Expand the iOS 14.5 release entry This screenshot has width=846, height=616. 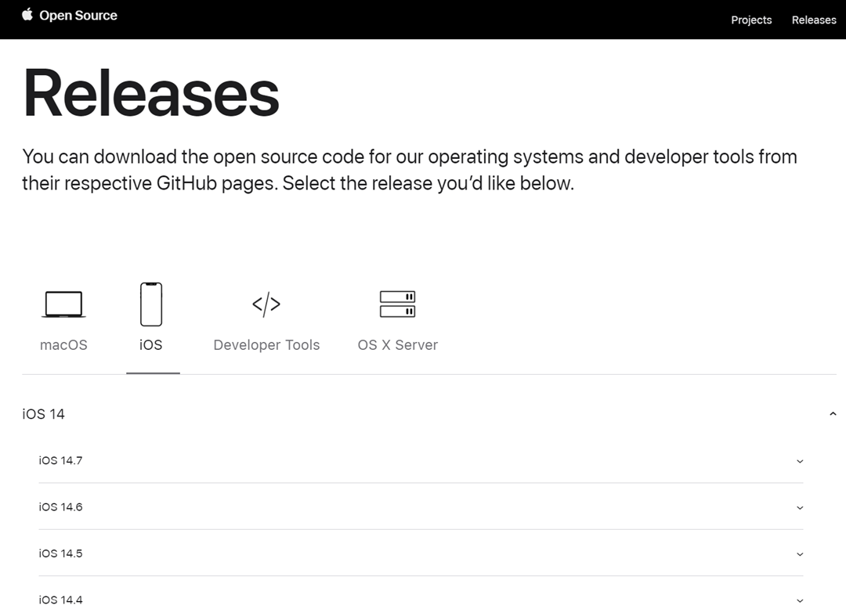798,553
